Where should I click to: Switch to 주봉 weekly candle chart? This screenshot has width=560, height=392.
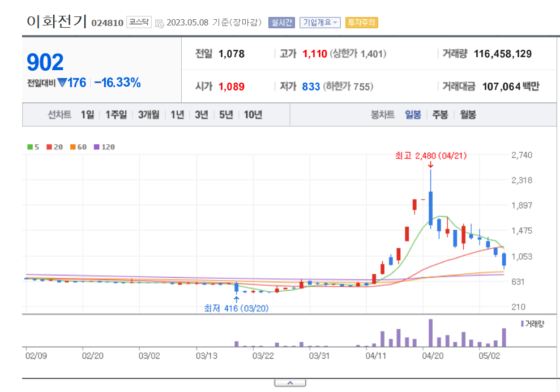[x=440, y=115]
